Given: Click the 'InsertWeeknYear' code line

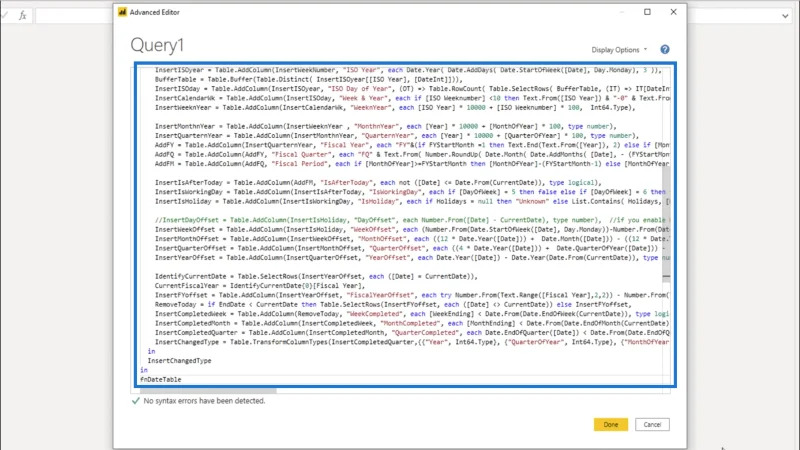Looking at the screenshot, I should [x=395, y=108].
